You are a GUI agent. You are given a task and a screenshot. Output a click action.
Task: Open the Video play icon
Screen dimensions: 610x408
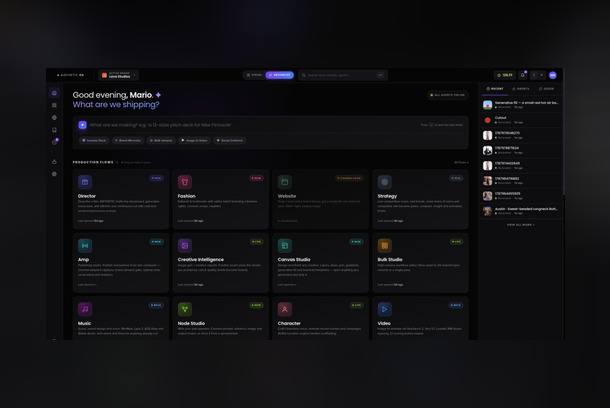point(385,309)
